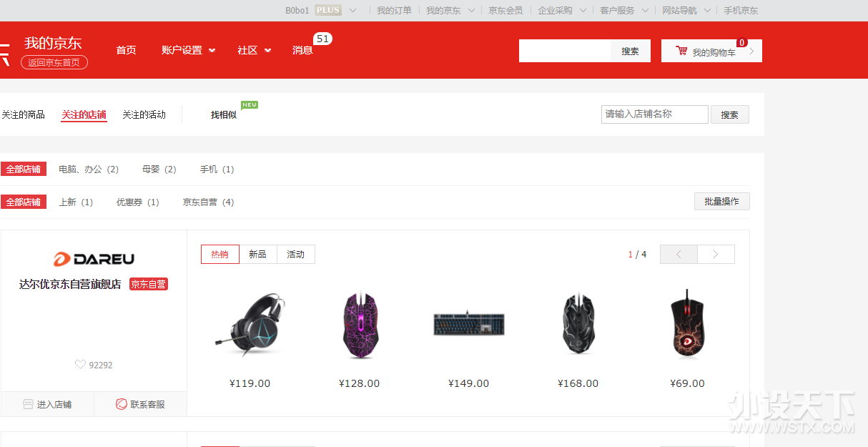Click the ¥128.00 price
The height and width of the screenshot is (447, 868).
tap(360, 383)
